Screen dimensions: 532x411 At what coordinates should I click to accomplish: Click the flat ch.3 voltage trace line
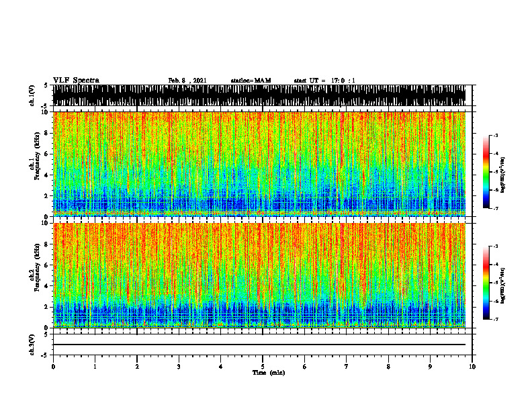point(259,345)
